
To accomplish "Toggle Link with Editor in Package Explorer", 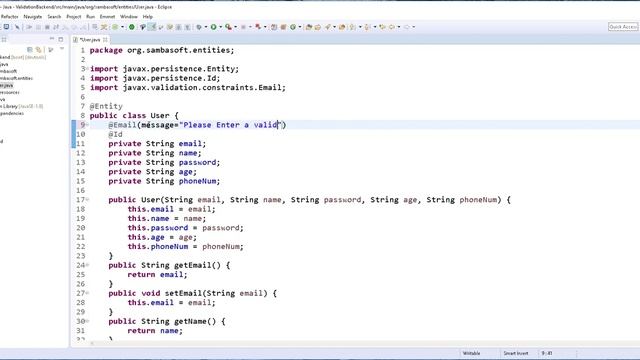I will (38, 49).
